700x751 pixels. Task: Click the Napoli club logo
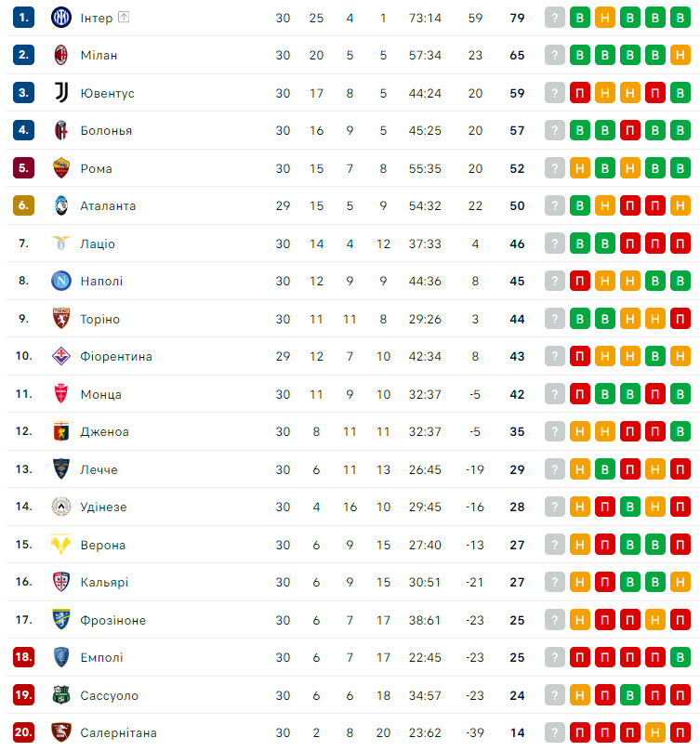pos(61,281)
